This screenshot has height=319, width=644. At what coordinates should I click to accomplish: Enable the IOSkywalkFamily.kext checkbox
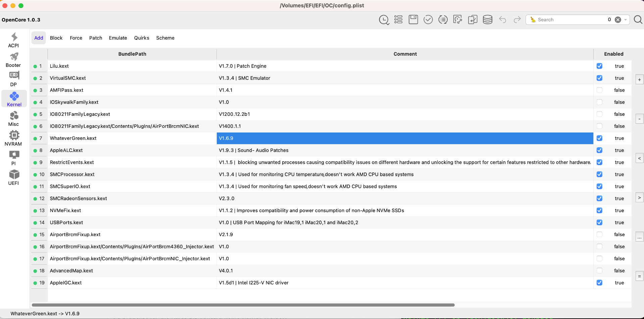tap(599, 102)
